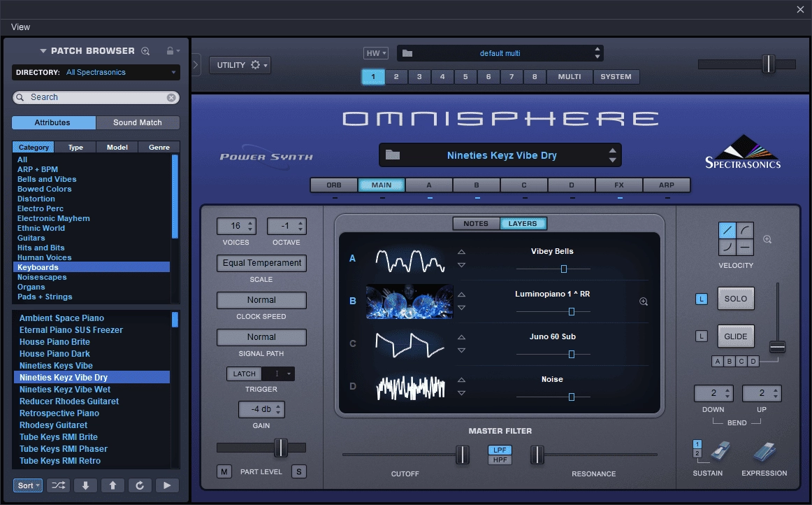Mute the part with M button

click(x=224, y=472)
